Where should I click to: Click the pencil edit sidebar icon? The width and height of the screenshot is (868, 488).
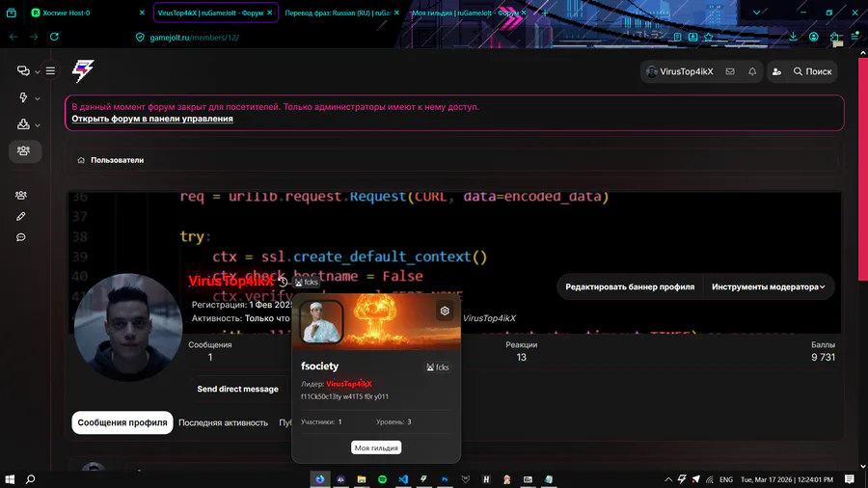click(x=21, y=216)
